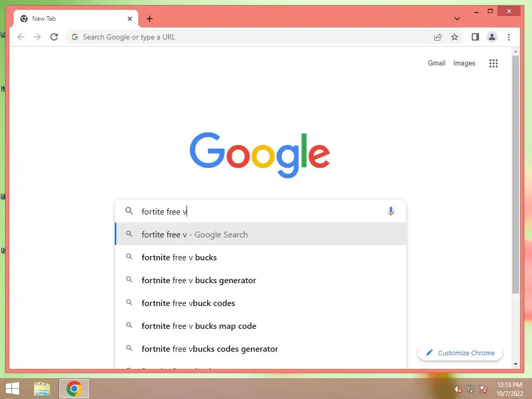
Task: Open the Google apps grid
Action: pos(494,63)
